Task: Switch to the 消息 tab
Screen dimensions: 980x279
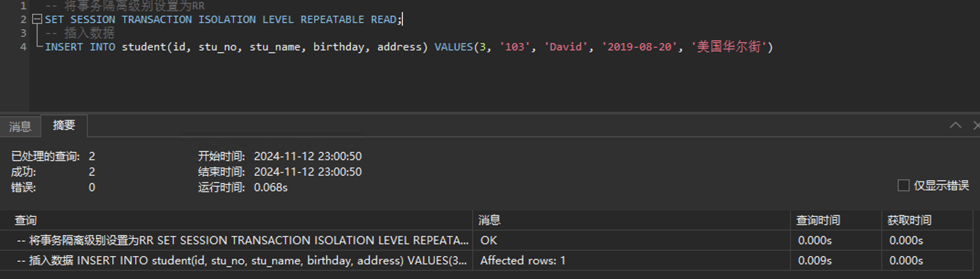Action: [x=20, y=126]
